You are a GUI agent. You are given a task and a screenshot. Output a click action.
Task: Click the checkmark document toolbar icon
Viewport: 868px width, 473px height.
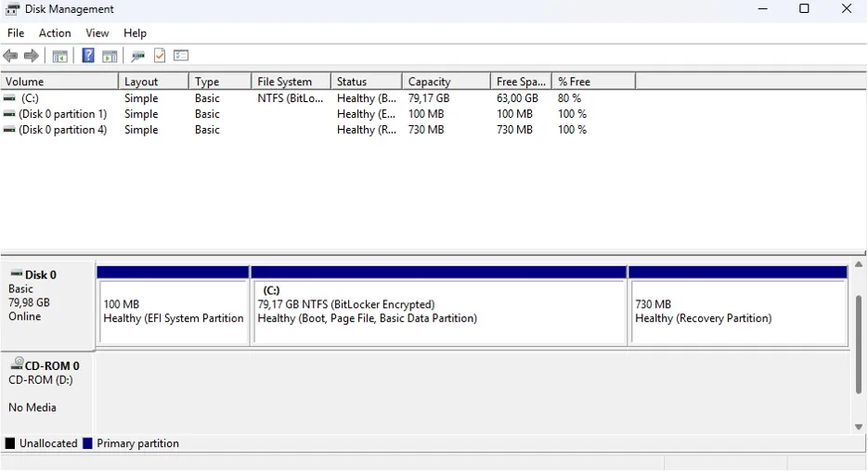[160, 56]
